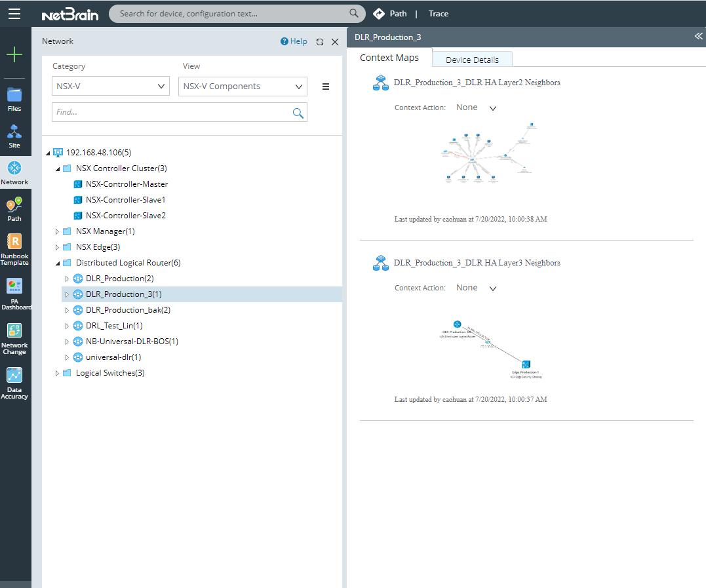
Task: Open the Layer3 Neighbors map thumbnail
Action: click(x=491, y=349)
